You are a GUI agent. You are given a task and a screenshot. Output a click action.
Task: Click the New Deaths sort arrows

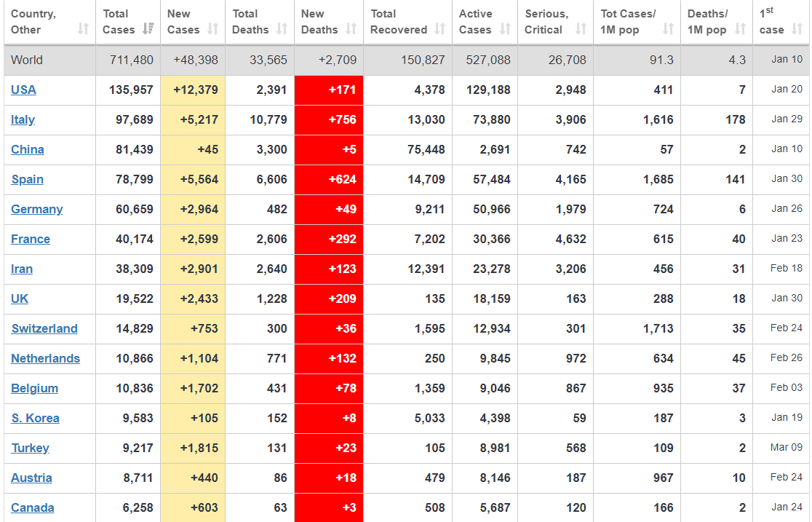click(351, 29)
